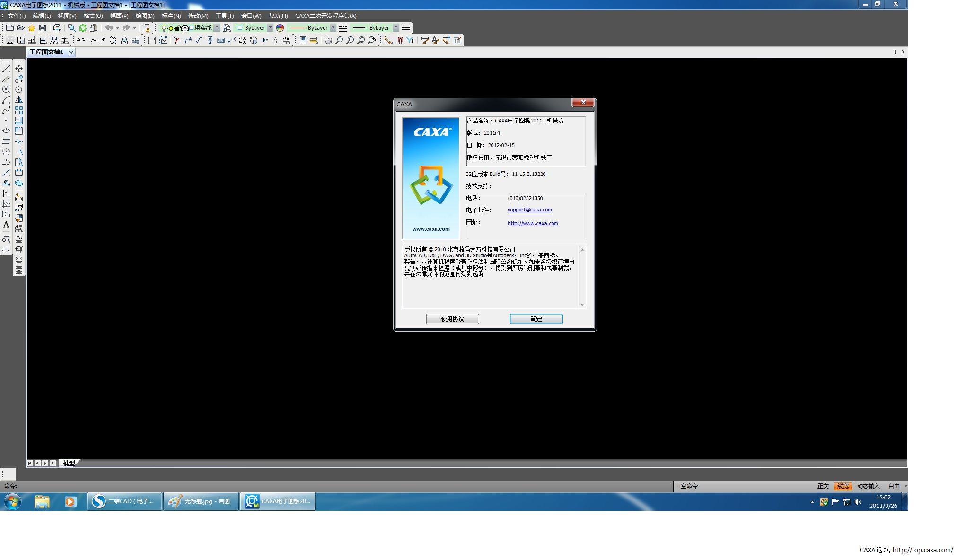Open the 帮助(H) menu
This screenshot has width=966, height=560.
tap(278, 16)
